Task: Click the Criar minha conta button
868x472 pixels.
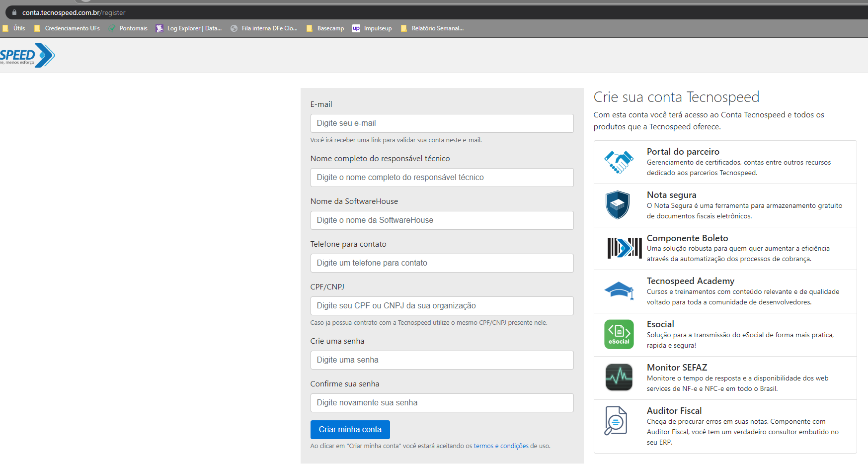Action: (x=350, y=430)
